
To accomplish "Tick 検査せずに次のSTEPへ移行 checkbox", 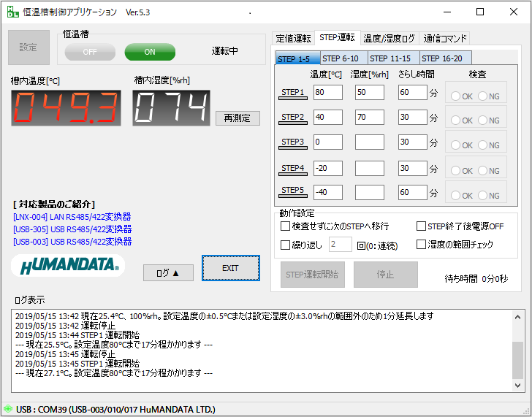I will pyautogui.click(x=286, y=226).
